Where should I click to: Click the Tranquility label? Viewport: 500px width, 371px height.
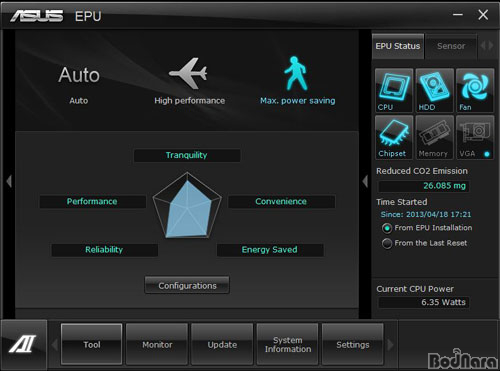[187, 155]
